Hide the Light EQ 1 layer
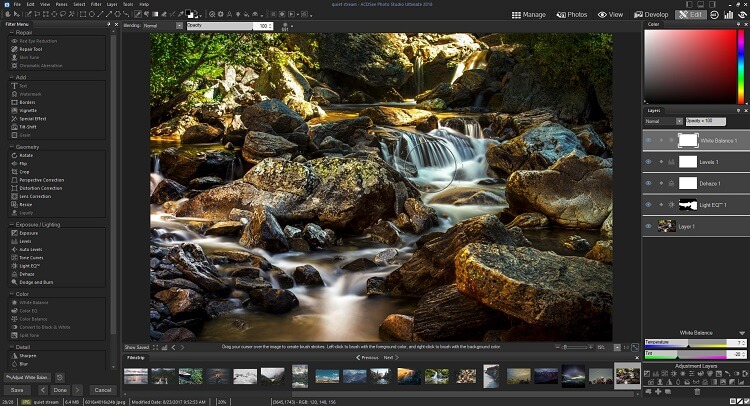The width and height of the screenshot is (750, 406). click(x=649, y=205)
